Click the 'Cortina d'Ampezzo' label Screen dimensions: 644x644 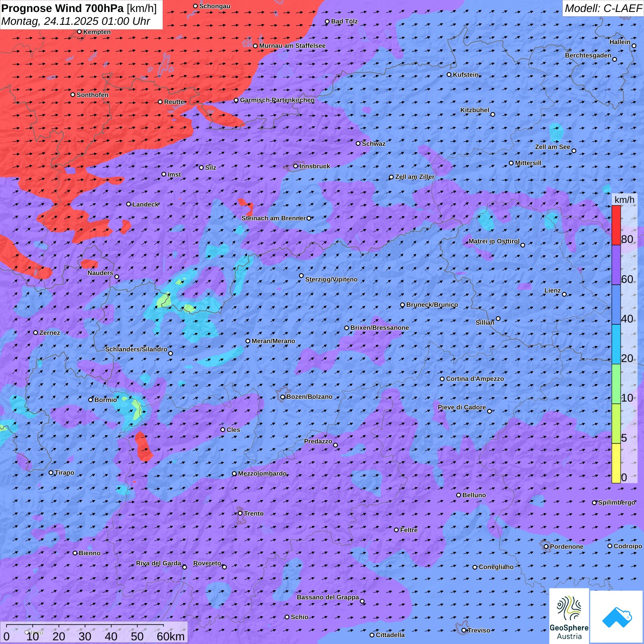coord(475,379)
